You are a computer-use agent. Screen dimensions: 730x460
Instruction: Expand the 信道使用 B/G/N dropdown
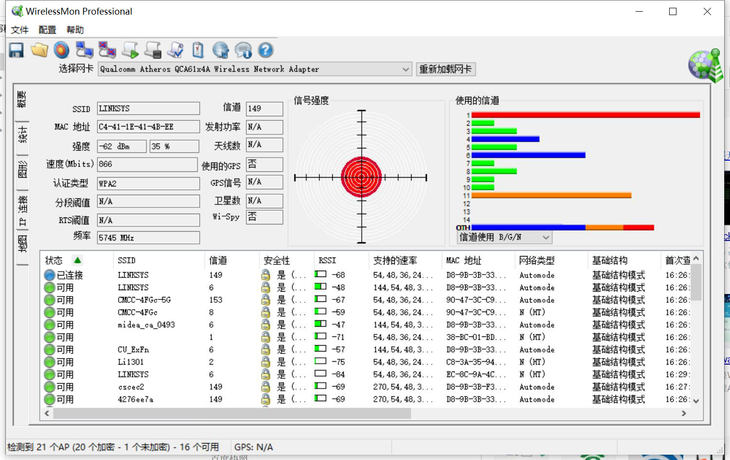[x=546, y=237]
